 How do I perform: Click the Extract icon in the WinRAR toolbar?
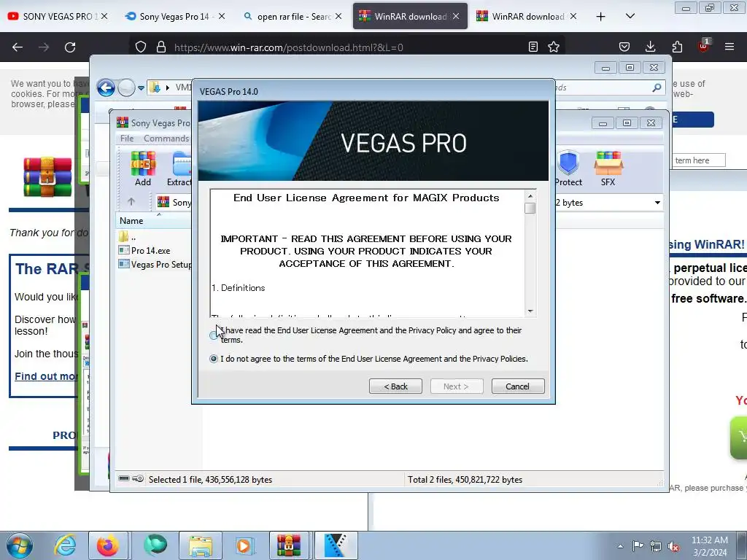(180, 169)
